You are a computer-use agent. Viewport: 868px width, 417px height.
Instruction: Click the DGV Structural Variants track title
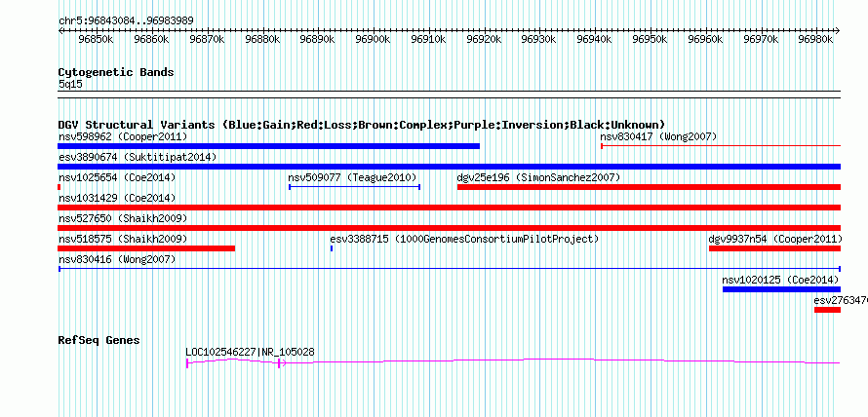(x=362, y=125)
